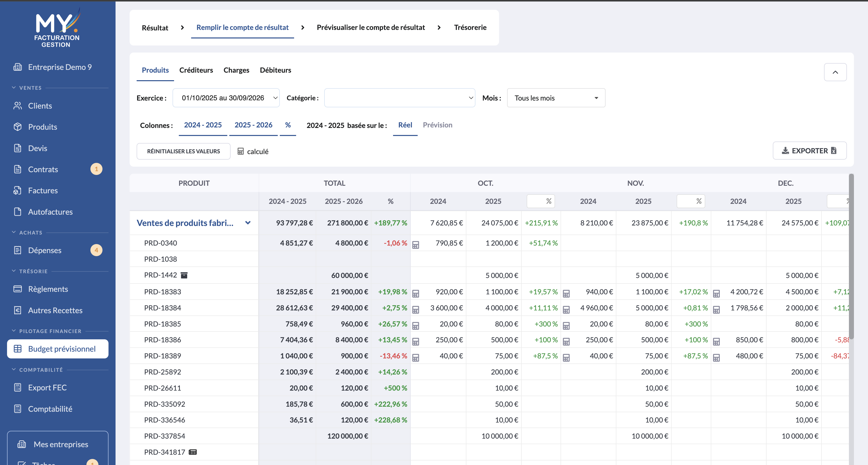Viewport: 868px width, 465px height.
Task: Toggle the 2024 - 2025 column
Action: (203, 125)
